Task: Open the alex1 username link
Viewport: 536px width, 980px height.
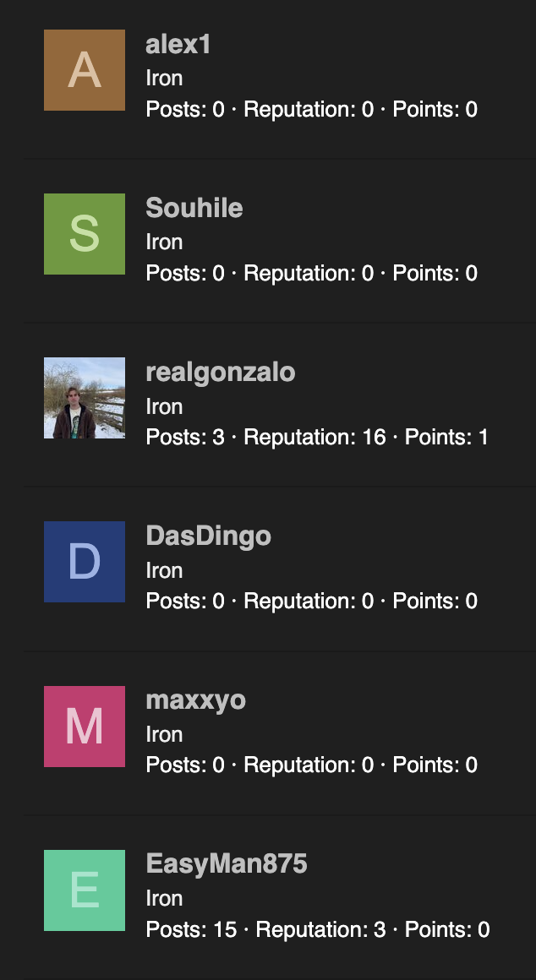Action: point(178,45)
